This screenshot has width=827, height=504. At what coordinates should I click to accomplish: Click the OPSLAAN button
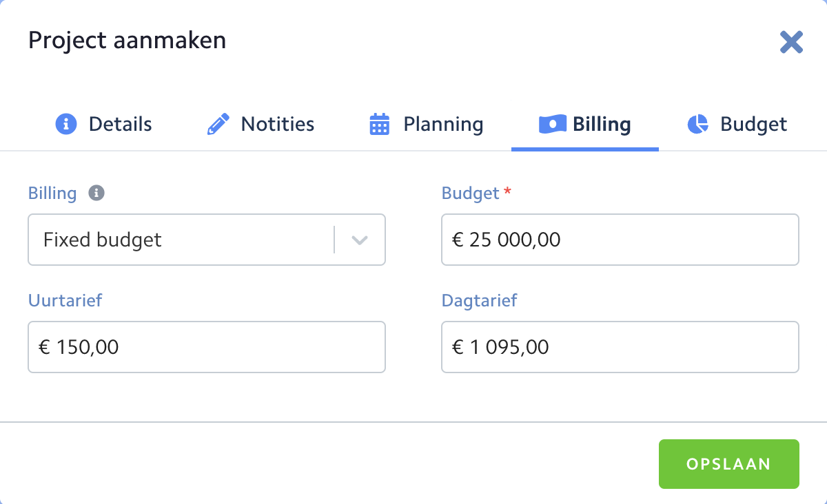point(728,463)
